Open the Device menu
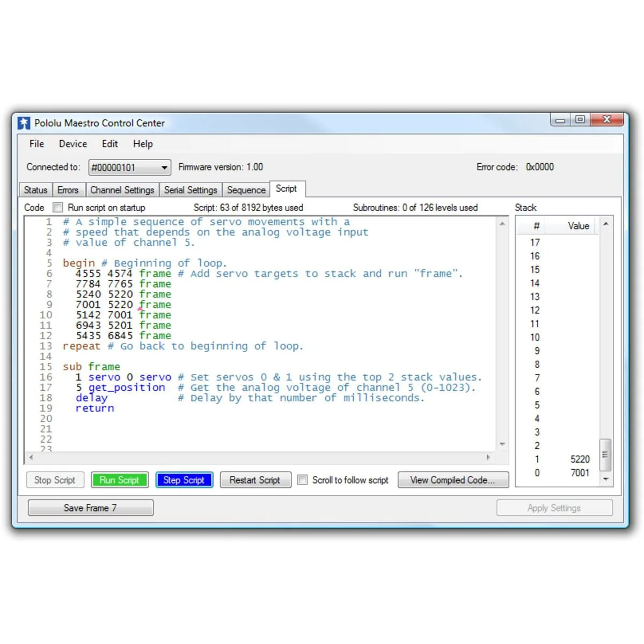Viewport: 644px width, 644px height. click(73, 144)
